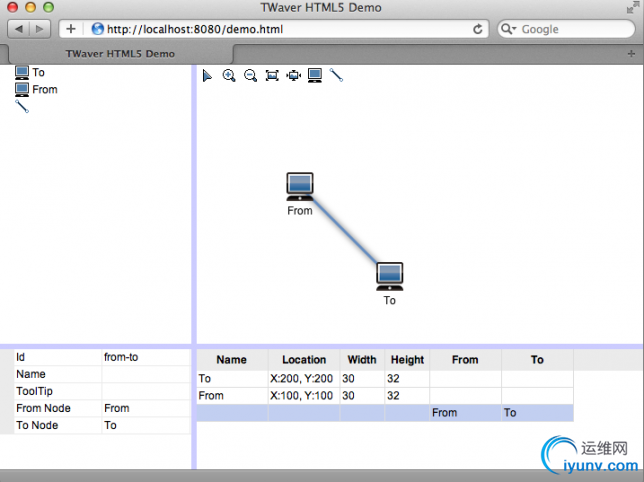
Task: Sort table by To column header
Action: coord(537,360)
